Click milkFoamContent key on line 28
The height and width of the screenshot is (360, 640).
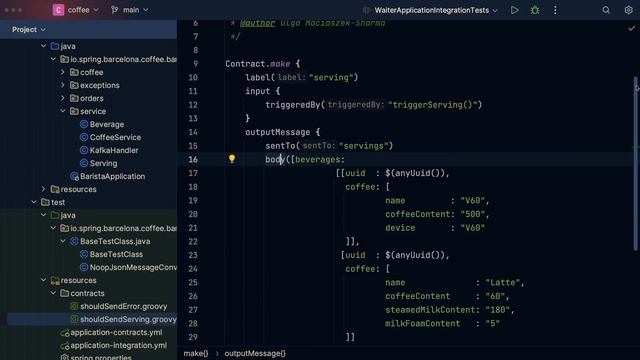(x=422, y=324)
